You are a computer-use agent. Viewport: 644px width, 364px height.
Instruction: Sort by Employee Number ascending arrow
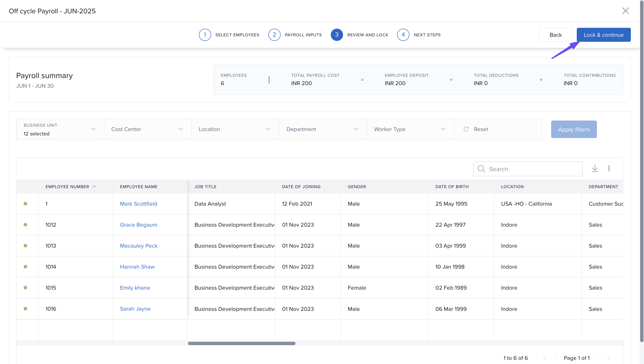point(94,187)
